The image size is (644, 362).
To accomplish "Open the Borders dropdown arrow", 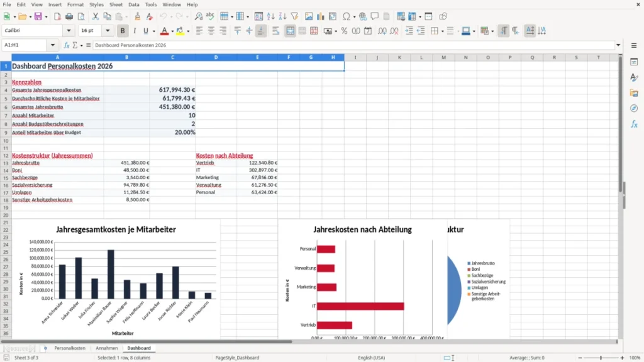I will (x=442, y=31).
